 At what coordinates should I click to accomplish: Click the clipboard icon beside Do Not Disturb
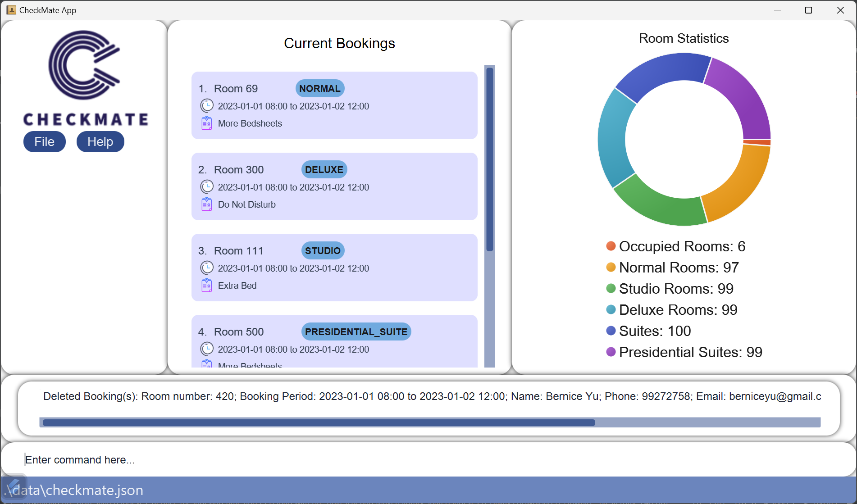[x=207, y=204]
